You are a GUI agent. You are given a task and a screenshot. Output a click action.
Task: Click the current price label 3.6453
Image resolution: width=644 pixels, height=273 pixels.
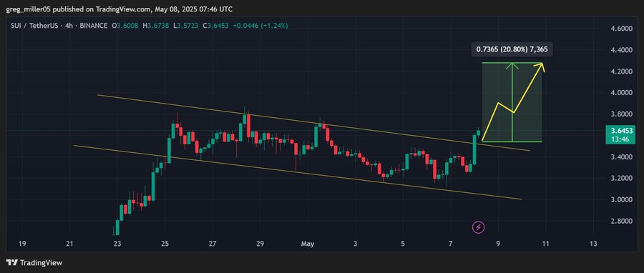click(621, 131)
